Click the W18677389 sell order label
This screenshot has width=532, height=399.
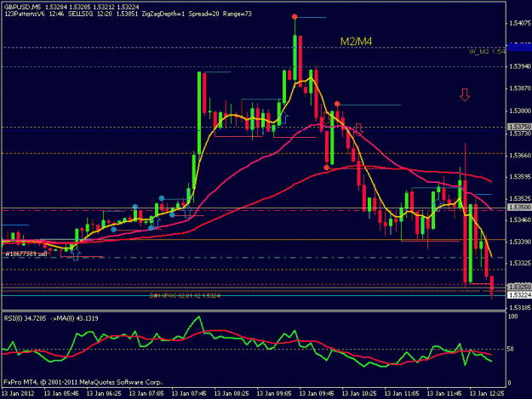point(26,254)
